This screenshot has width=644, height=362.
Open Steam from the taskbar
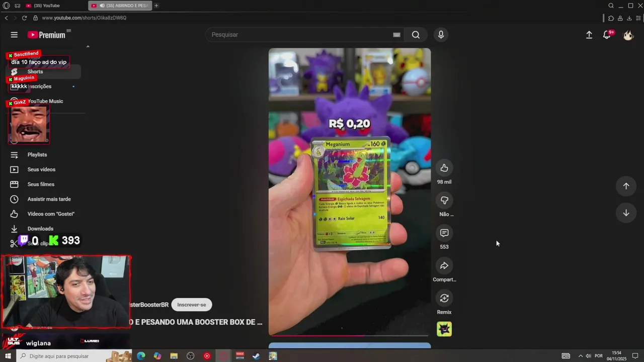tap(256, 356)
